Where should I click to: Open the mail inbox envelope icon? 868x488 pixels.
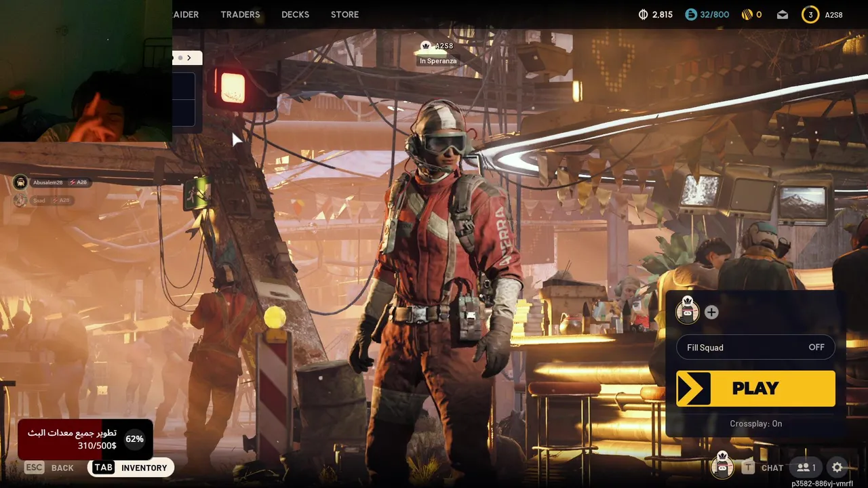click(783, 14)
